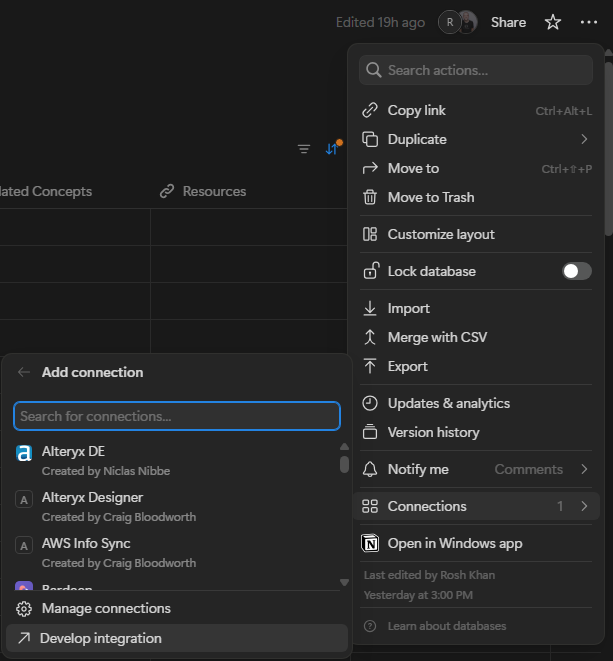613x661 pixels.
Task: Select Copy link menu item
Action: pos(476,110)
